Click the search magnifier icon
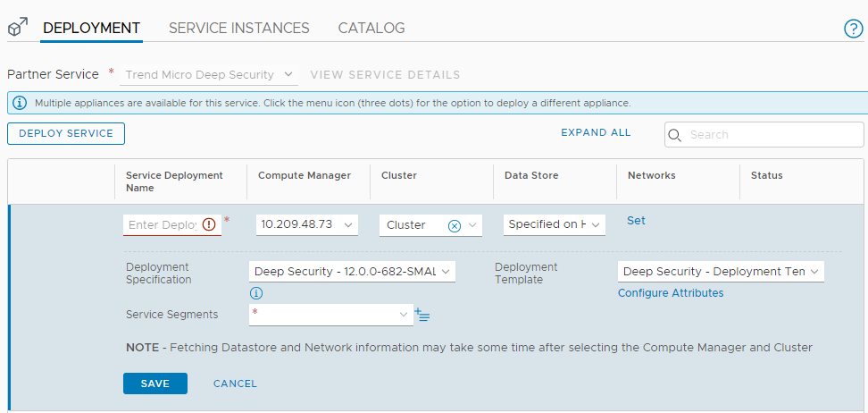 point(675,135)
